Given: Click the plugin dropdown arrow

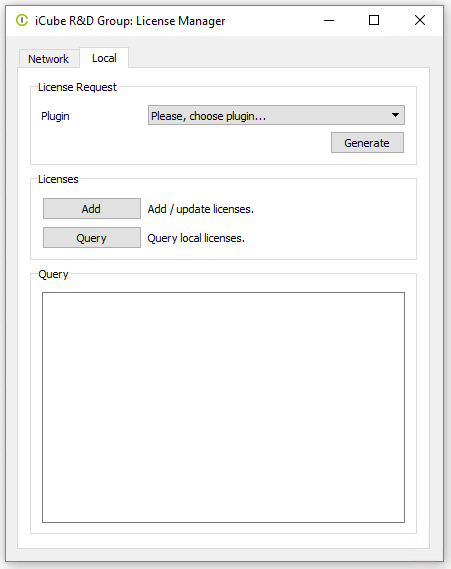Looking at the screenshot, I should (x=395, y=115).
